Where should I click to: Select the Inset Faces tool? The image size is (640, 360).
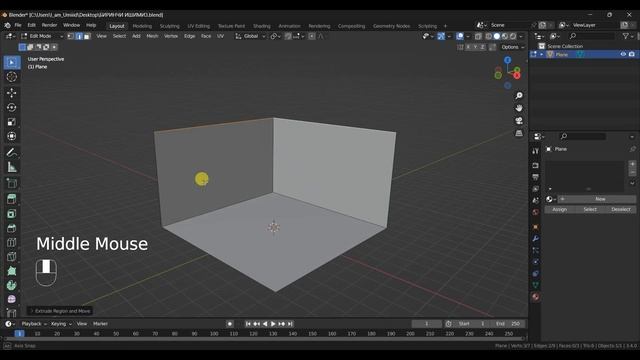(11, 213)
